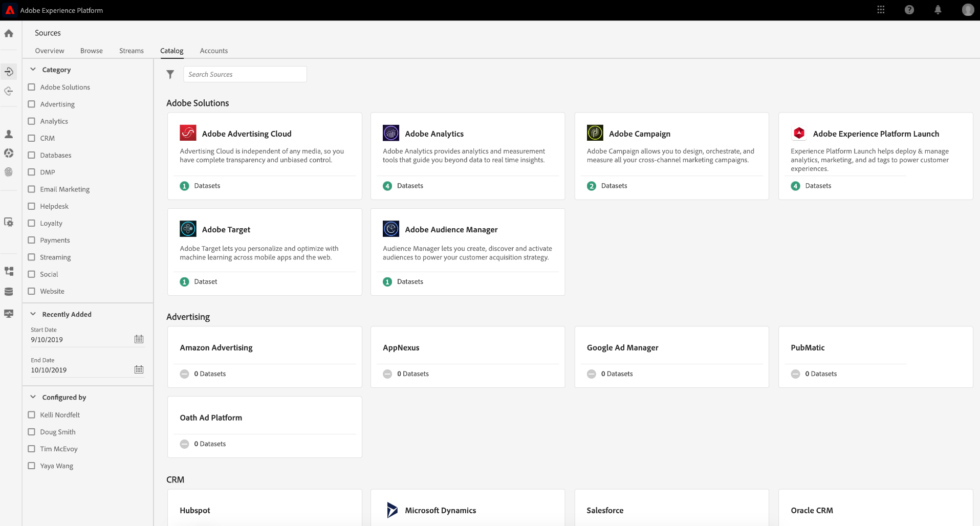Click the Adobe Target logo icon

pos(188,229)
